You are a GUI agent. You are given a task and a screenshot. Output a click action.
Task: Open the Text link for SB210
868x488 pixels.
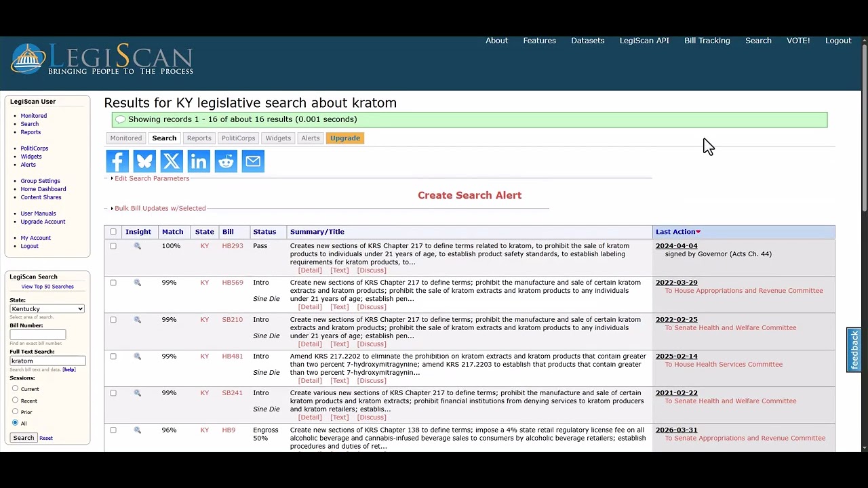(x=340, y=344)
